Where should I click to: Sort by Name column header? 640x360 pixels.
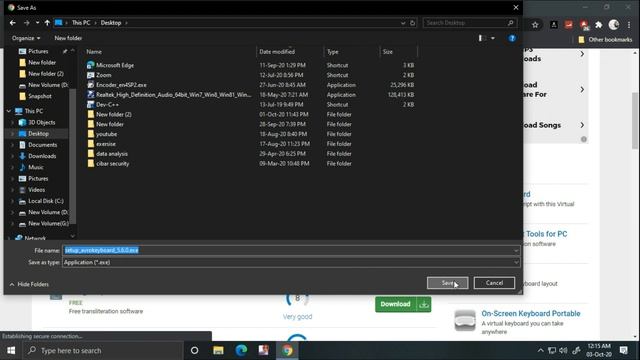tap(94, 52)
